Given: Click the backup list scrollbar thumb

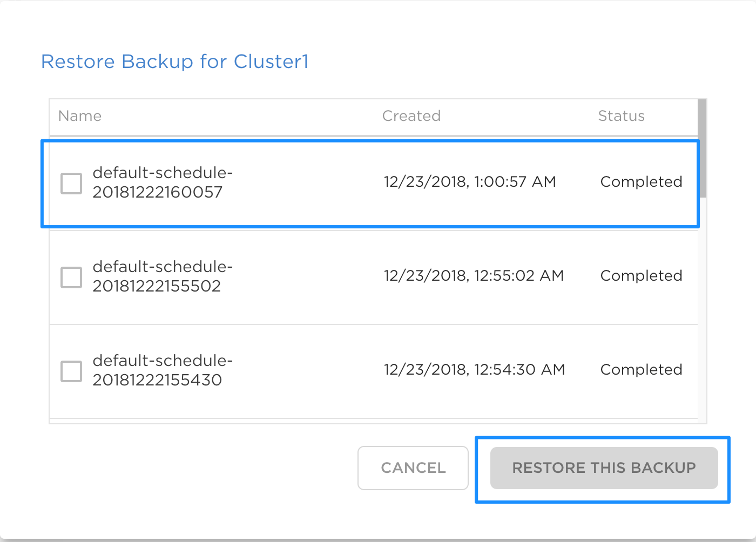Looking at the screenshot, I should pos(702,148).
